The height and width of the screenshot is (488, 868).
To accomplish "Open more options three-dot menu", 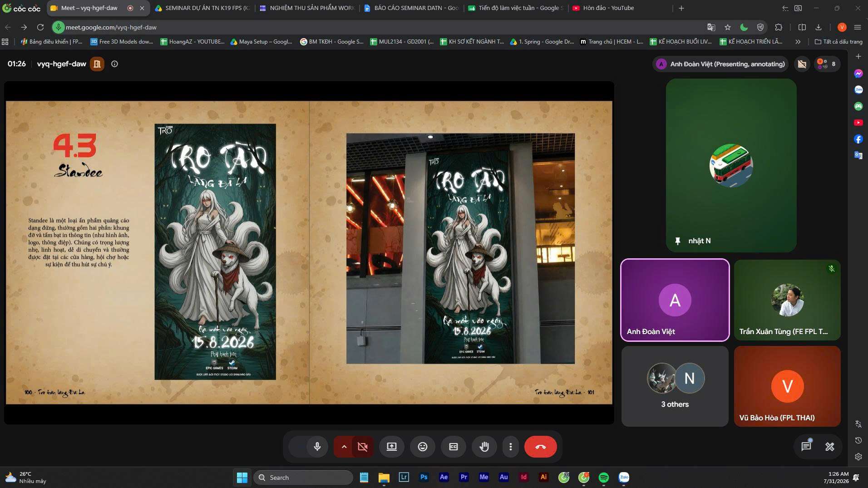I will [x=510, y=447].
